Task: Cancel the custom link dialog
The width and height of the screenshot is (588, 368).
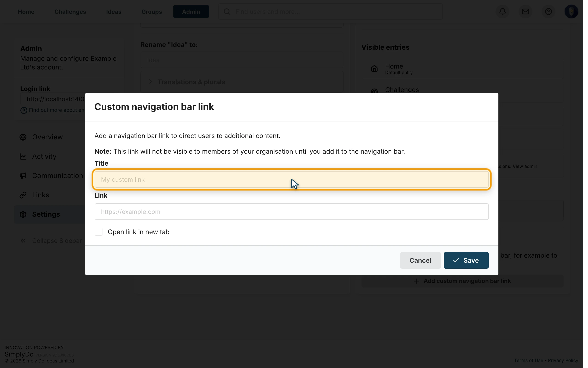Action: pyautogui.click(x=420, y=260)
